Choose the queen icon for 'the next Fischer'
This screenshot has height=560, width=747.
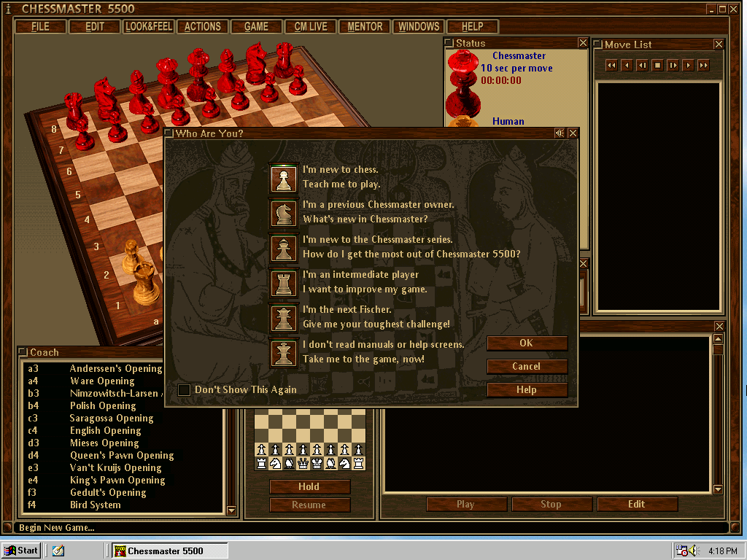284,318
